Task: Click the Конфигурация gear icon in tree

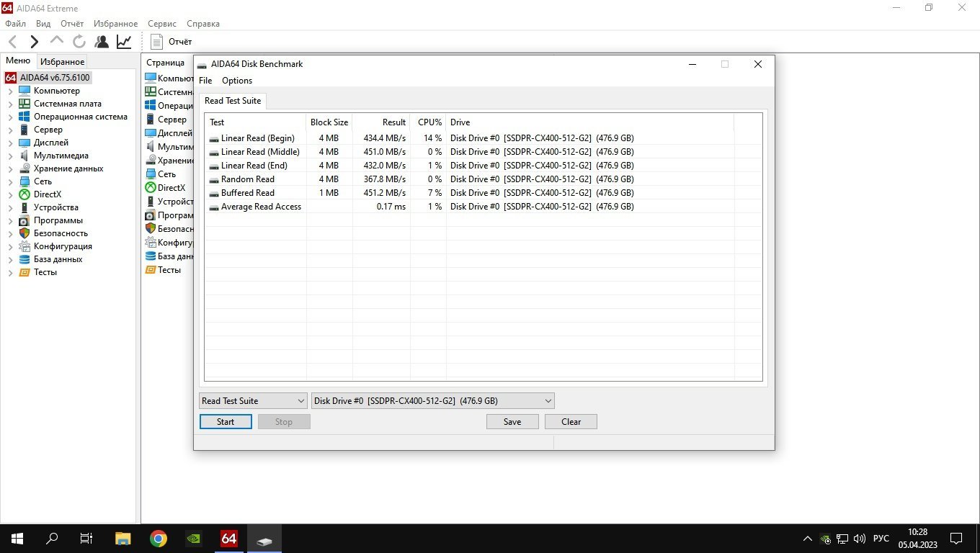Action: pos(24,246)
